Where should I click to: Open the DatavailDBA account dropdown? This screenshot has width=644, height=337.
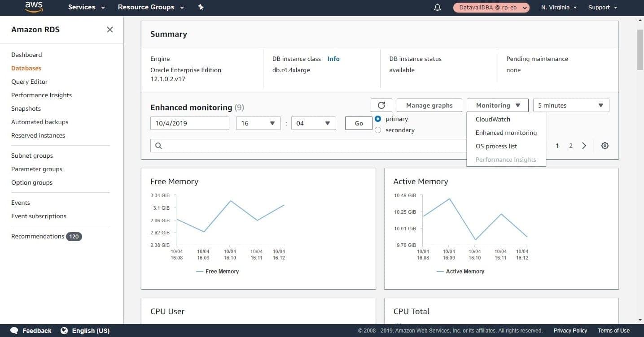click(x=491, y=8)
